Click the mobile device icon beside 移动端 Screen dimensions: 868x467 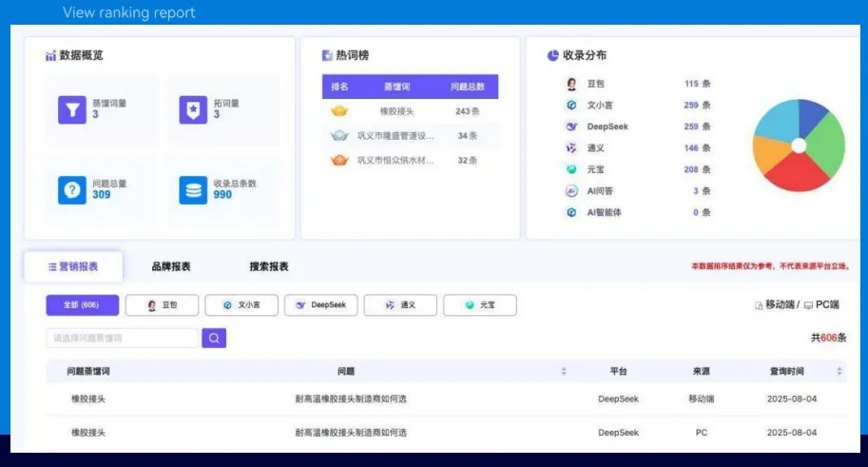(759, 305)
